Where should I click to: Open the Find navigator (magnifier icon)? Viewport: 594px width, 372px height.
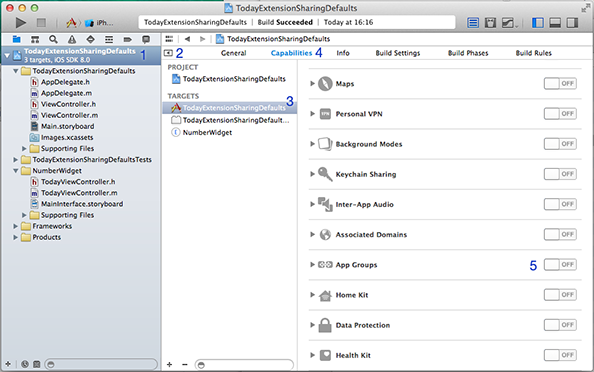tap(53, 39)
